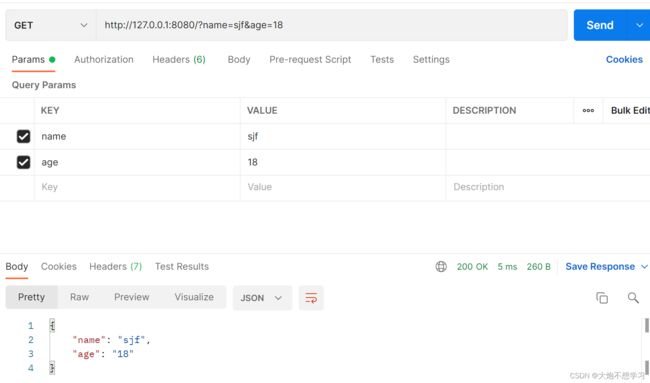This screenshot has width=650, height=383.
Task: Click the Bulk Edit link
Action: pyautogui.click(x=630, y=111)
